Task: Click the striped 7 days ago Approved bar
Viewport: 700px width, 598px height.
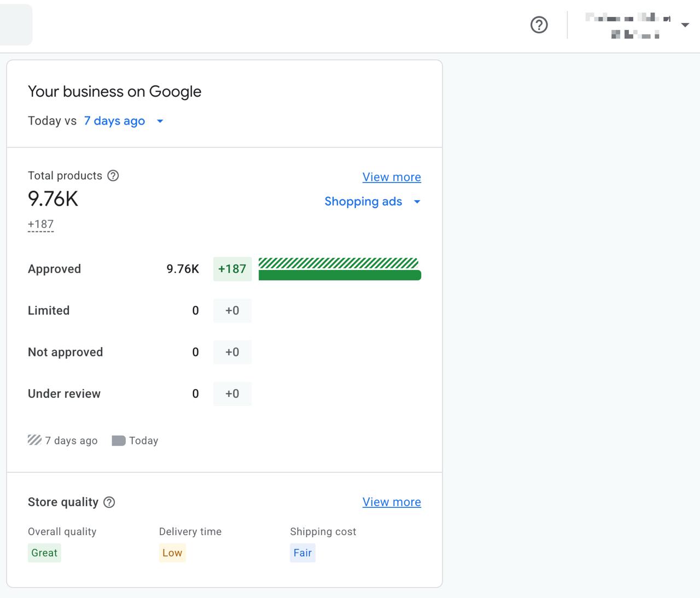Action: click(x=338, y=262)
